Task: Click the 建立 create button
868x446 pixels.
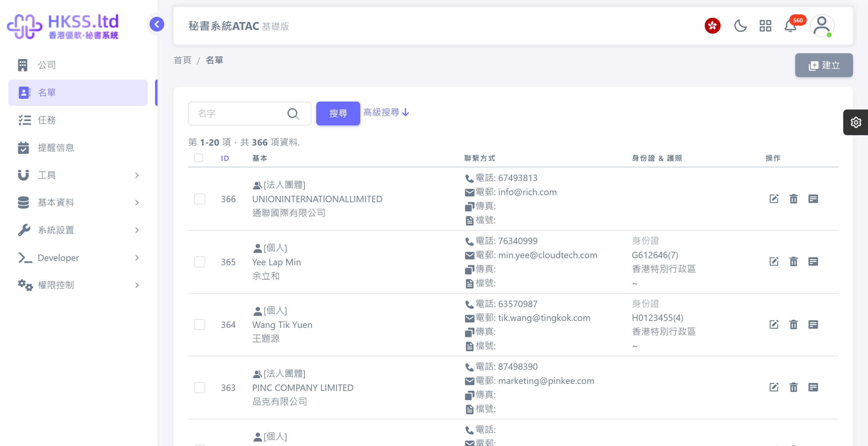Action: (824, 65)
